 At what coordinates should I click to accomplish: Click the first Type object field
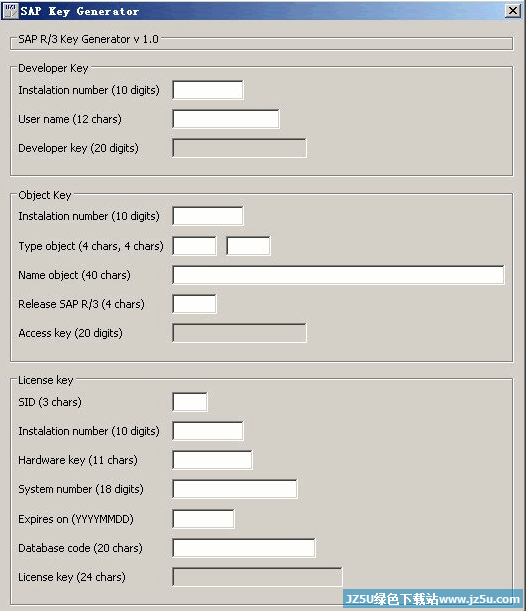pos(194,246)
